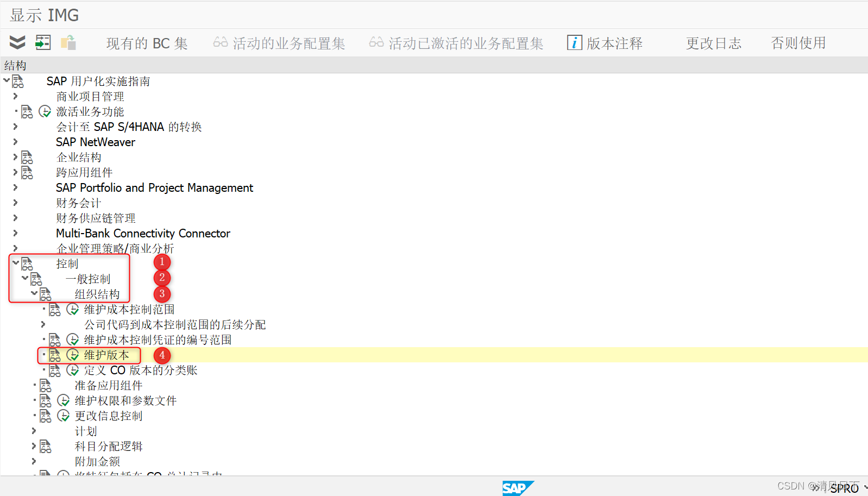Open the 版本注释 info icon
Image resolution: width=868 pixels, height=496 pixels.
pos(575,42)
